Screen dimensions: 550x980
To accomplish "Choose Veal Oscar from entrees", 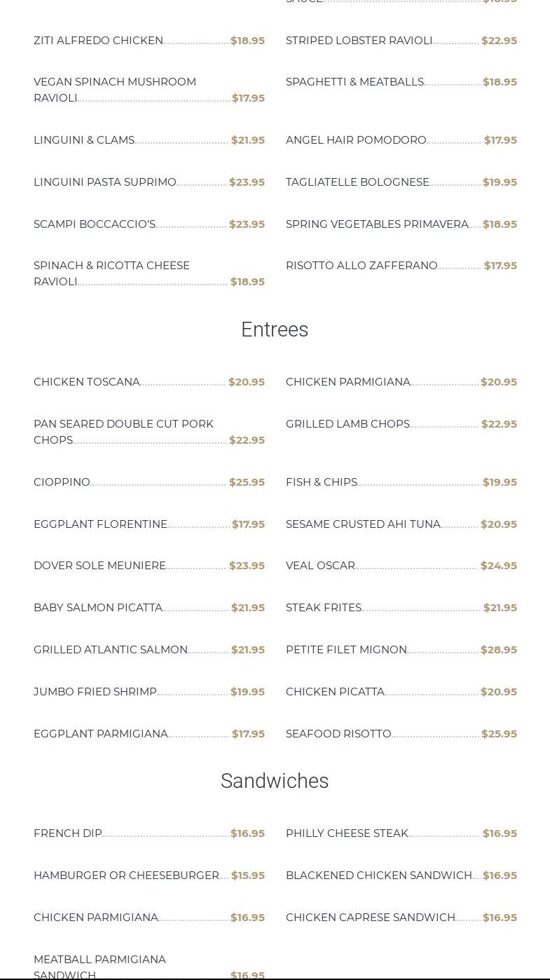I will (320, 566).
